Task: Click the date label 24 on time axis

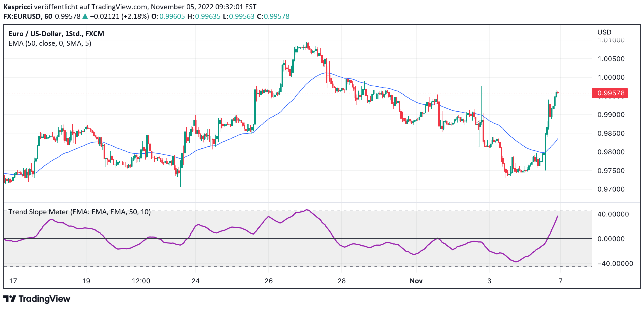Action: [x=196, y=281]
